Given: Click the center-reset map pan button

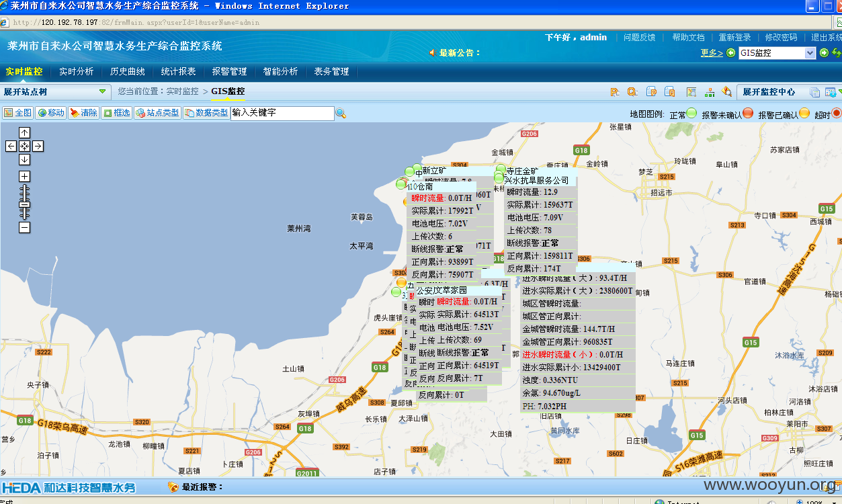Looking at the screenshot, I should tap(24, 146).
